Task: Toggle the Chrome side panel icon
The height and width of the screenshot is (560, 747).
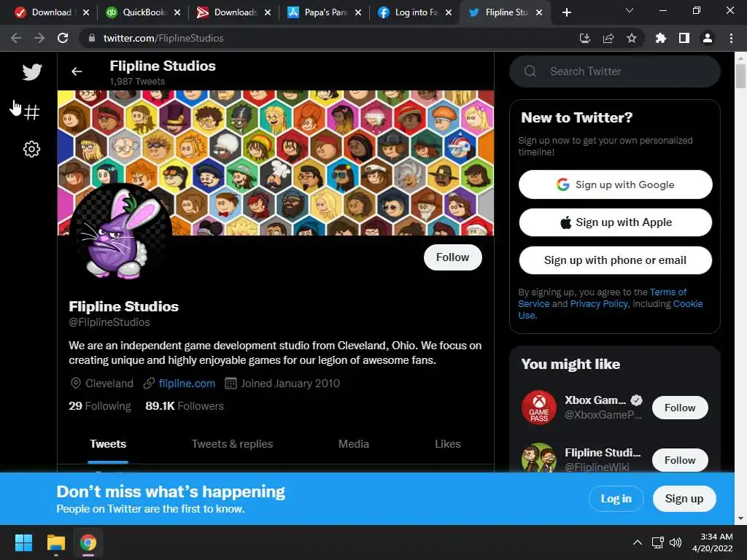Action: (x=684, y=38)
